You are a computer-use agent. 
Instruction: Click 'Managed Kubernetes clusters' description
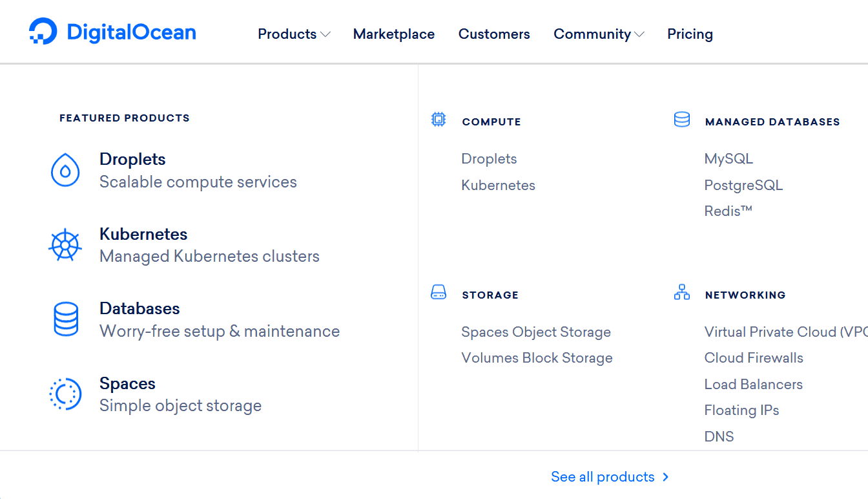209,257
